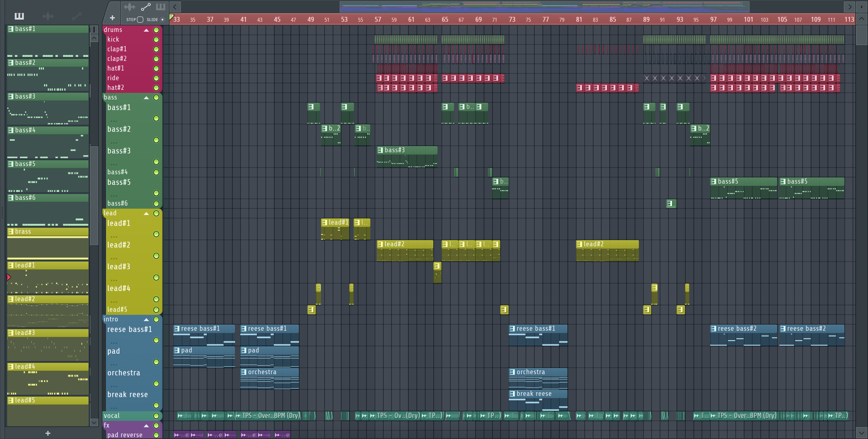Click the up arrow in the pattern picker scrollbar

[94, 38]
